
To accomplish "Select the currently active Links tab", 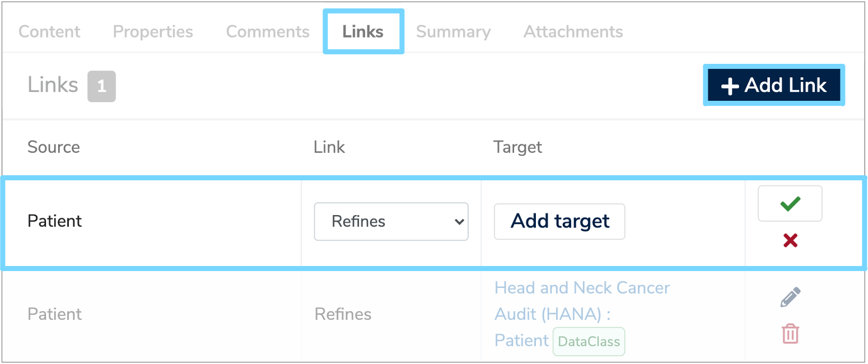I will [363, 32].
